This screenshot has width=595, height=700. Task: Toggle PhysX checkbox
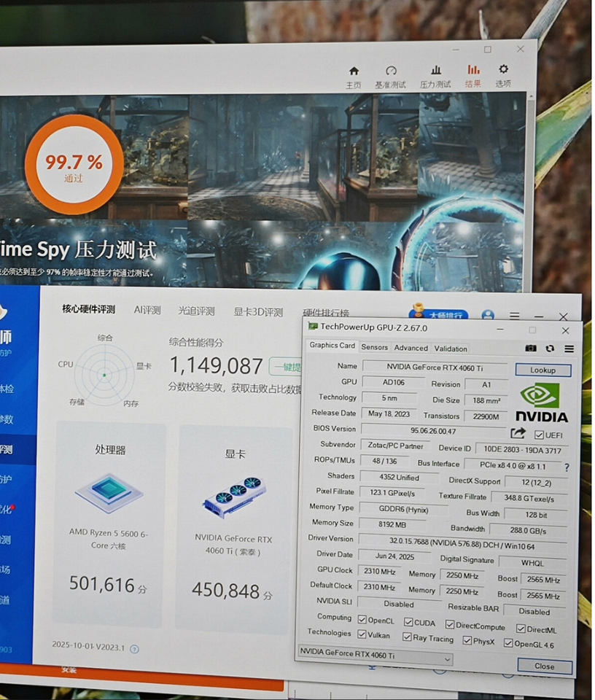tap(467, 641)
